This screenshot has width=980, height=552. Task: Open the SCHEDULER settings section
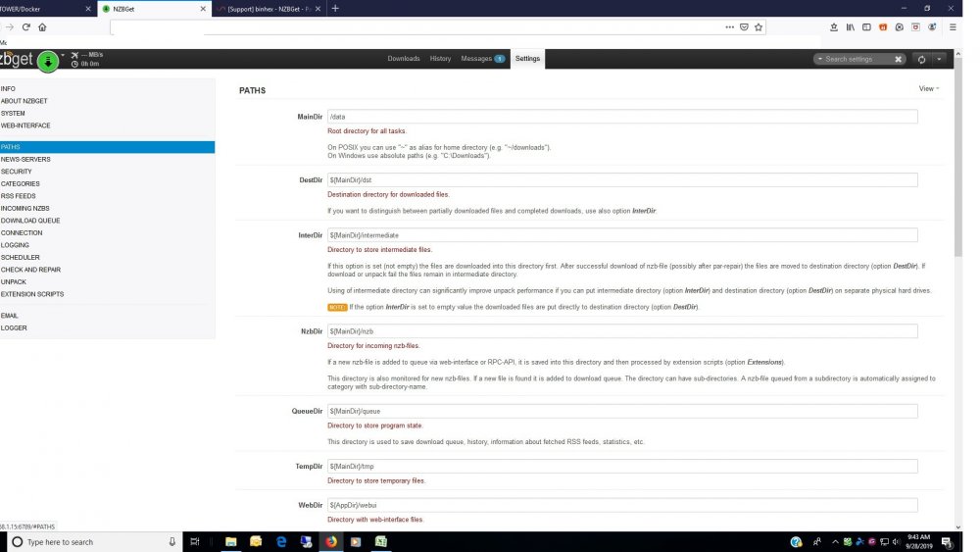click(20, 258)
